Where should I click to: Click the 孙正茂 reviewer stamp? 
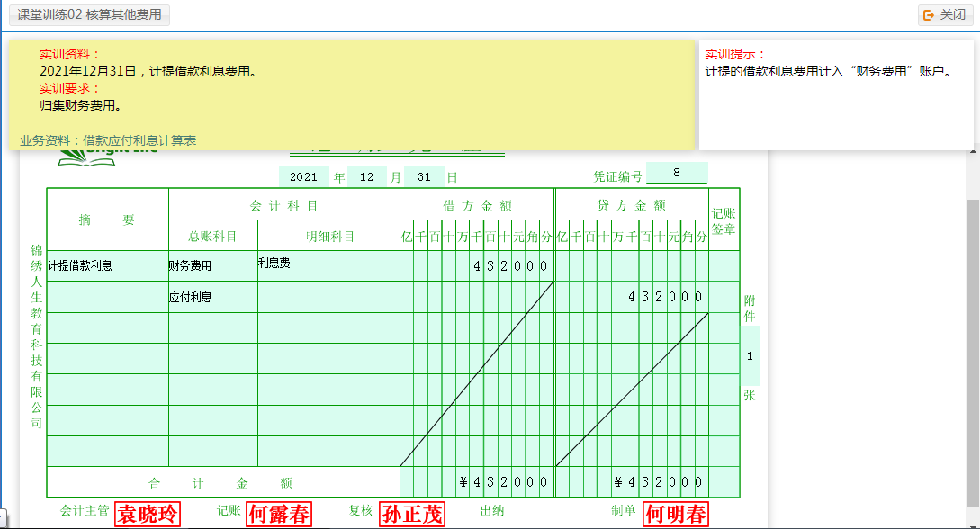point(412,514)
